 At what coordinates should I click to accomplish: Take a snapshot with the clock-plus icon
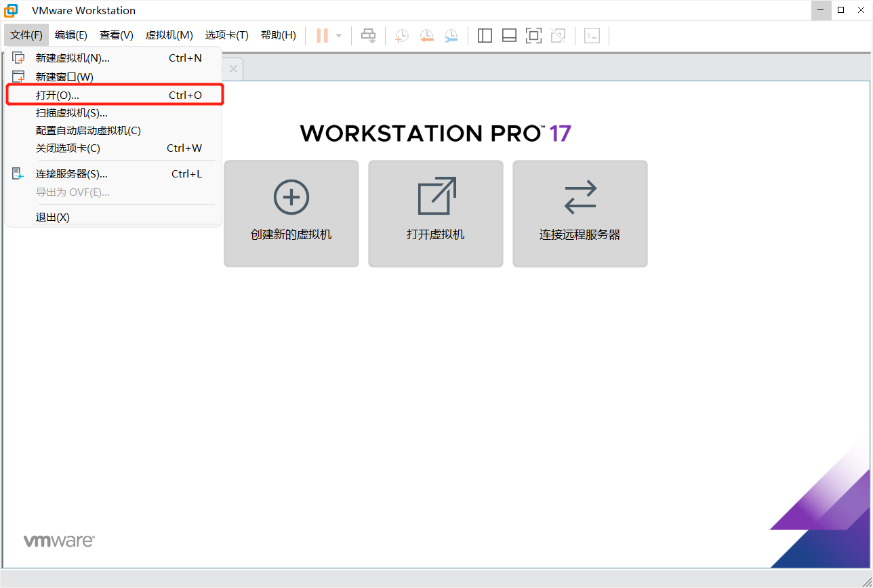(402, 36)
